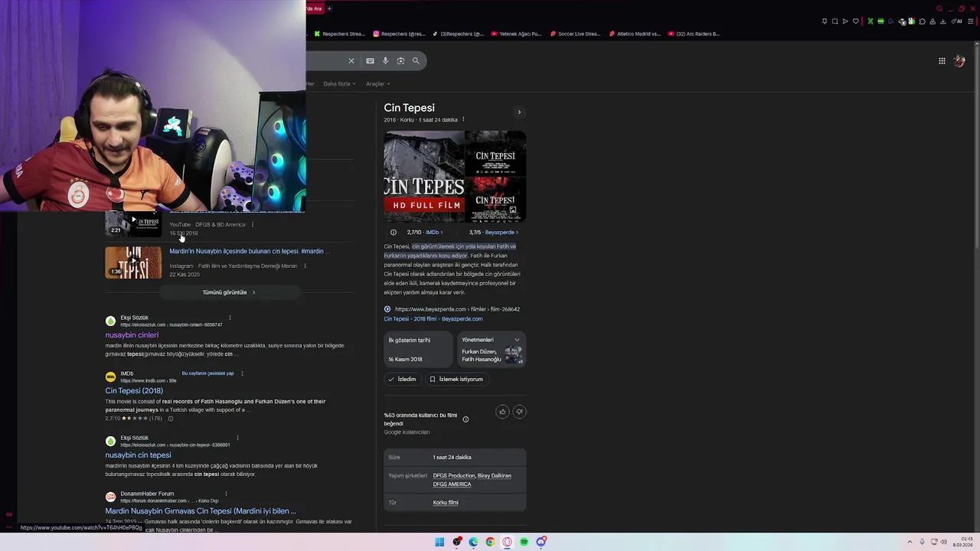Screen dimensions: 980x551
Task: Expand Tümünü görüntüle videos
Action: [229, 292]
